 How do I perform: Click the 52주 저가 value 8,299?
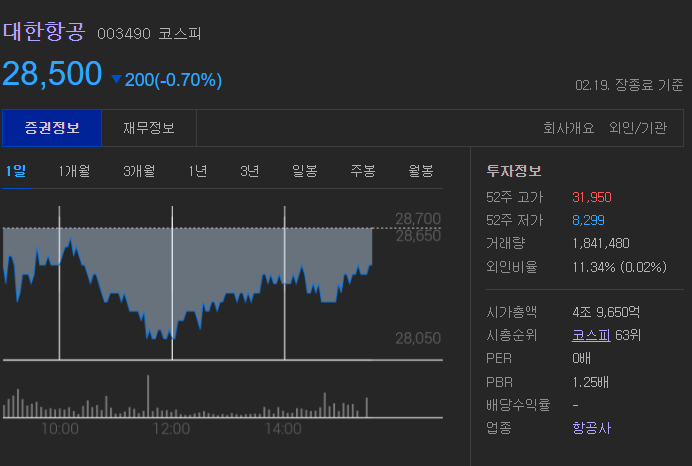(x=588, y=220)
